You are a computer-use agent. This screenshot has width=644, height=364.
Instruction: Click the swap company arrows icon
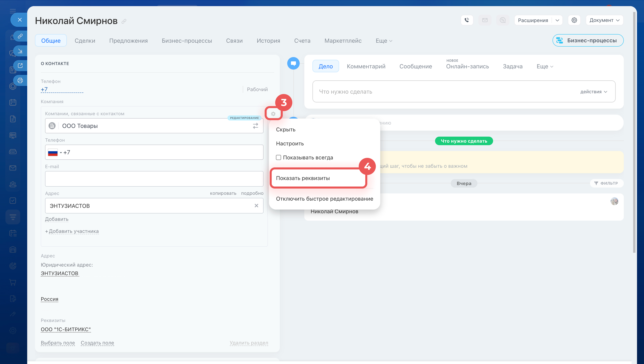255,126
